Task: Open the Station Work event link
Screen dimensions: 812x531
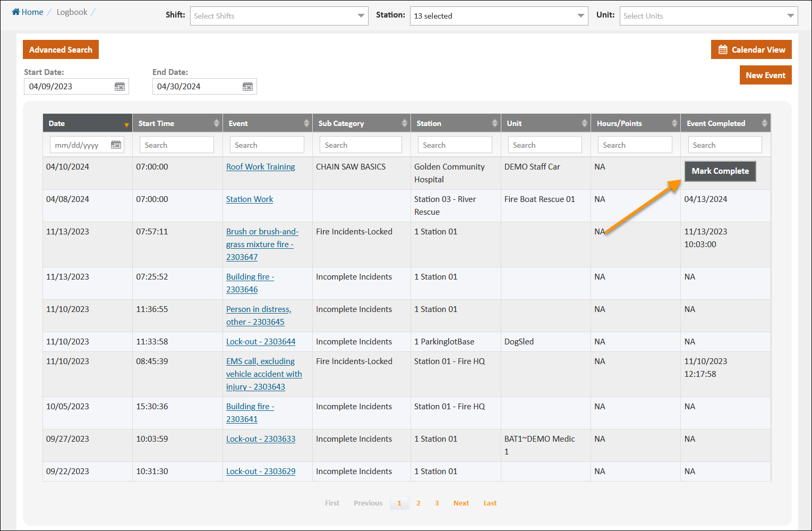Action: click(250, 199)
